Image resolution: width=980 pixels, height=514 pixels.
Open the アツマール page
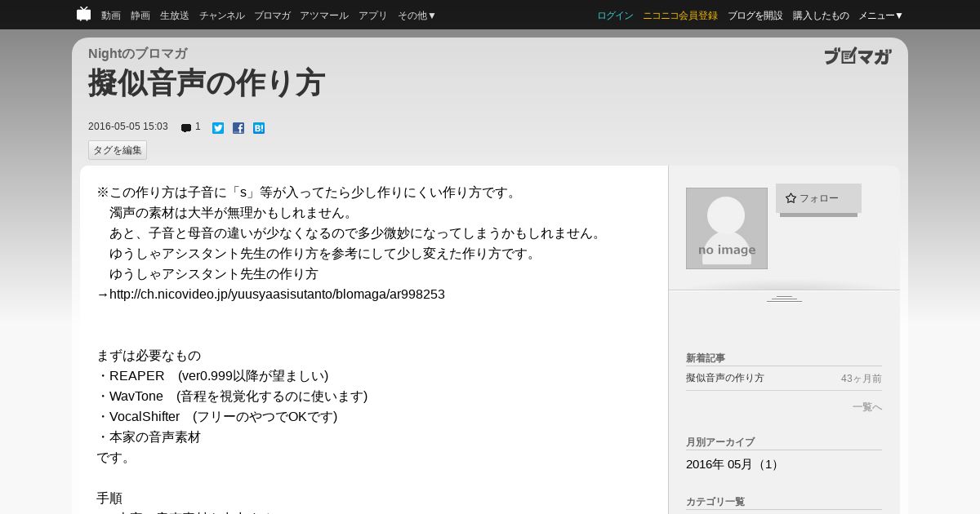[324, 16]
